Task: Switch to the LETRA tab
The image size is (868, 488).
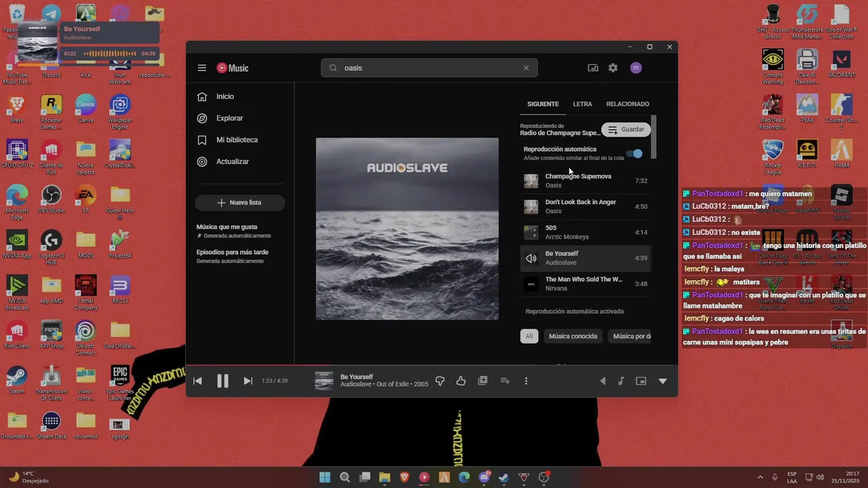Action: point(582,104)
